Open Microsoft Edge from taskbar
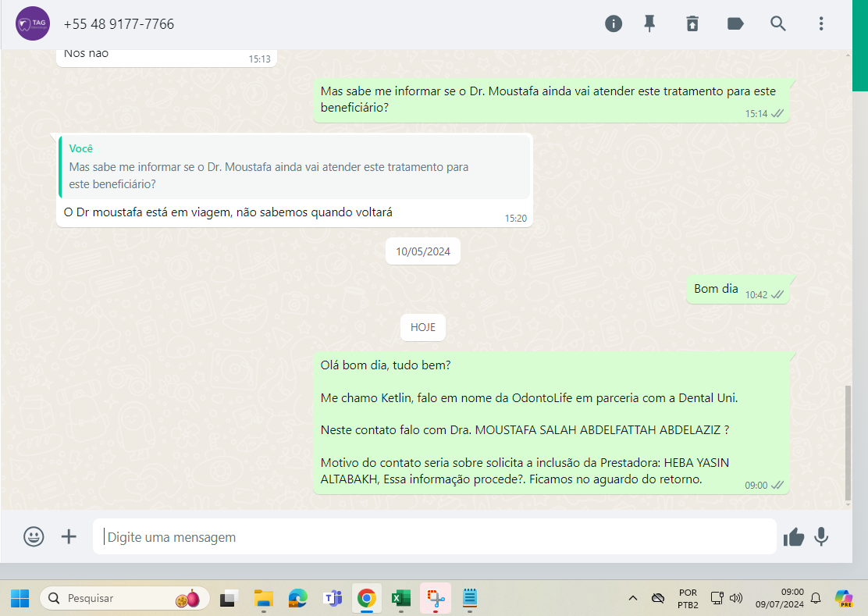Image resolution: width=868 pixels, height=616 pixels. pos(298,598)
